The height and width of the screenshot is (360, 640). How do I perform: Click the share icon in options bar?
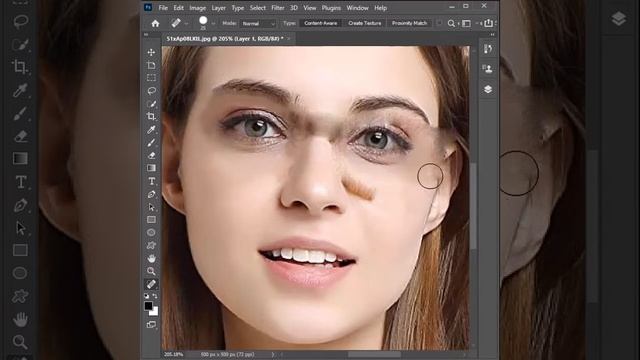(x=488, y=23)
